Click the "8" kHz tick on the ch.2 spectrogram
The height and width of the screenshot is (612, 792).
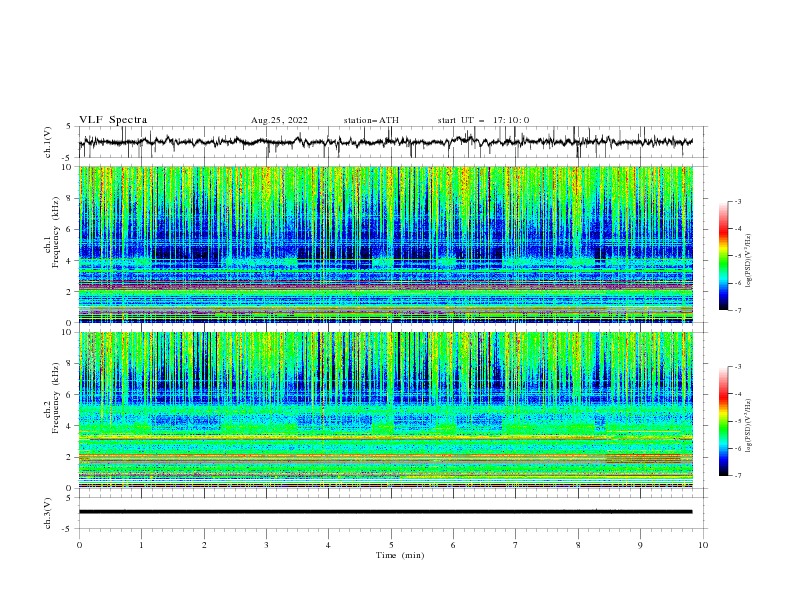[x=71, y=364]
